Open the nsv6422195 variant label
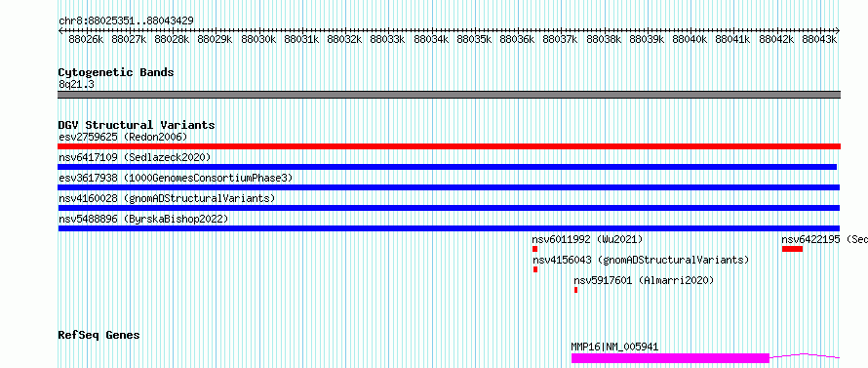This screenshot has height=368, width=868. tap(824, 239)
